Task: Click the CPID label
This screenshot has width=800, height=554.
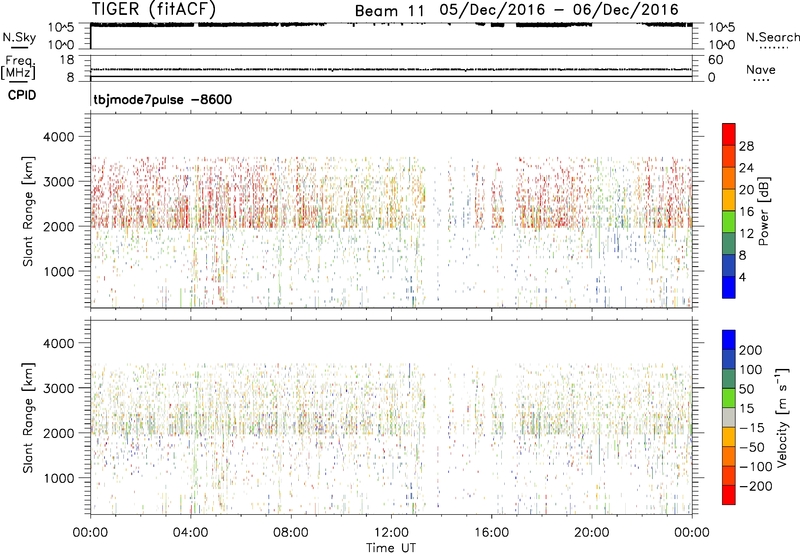Action: click(22, 95)
